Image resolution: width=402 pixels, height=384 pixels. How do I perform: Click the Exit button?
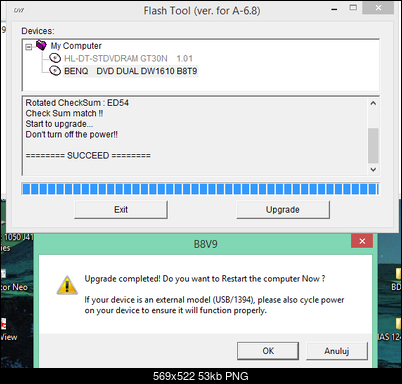click(x=121, y=210)
